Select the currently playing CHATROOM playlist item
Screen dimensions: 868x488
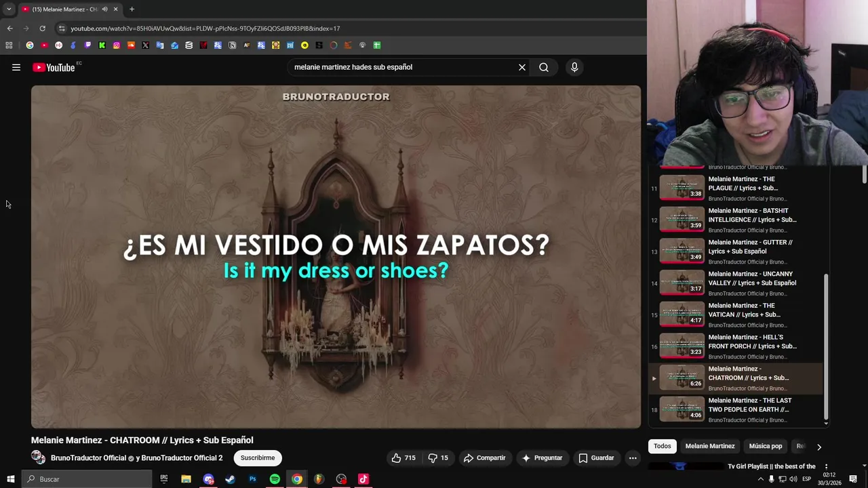coord(736,378)
